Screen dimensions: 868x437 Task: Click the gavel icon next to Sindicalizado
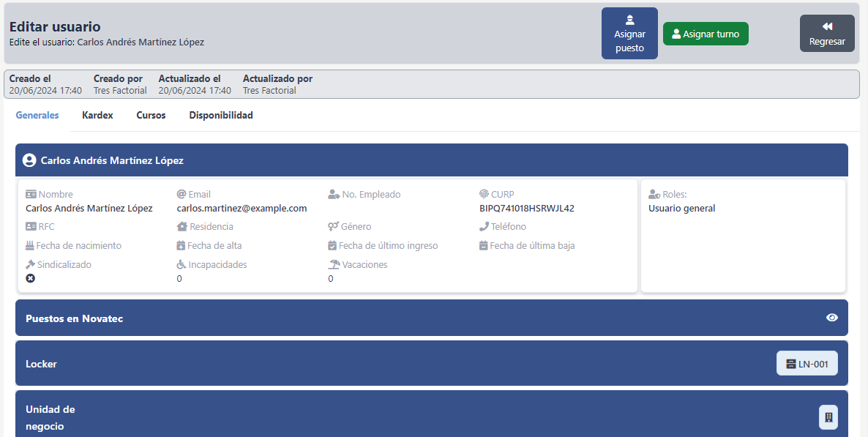click(31, 265)
